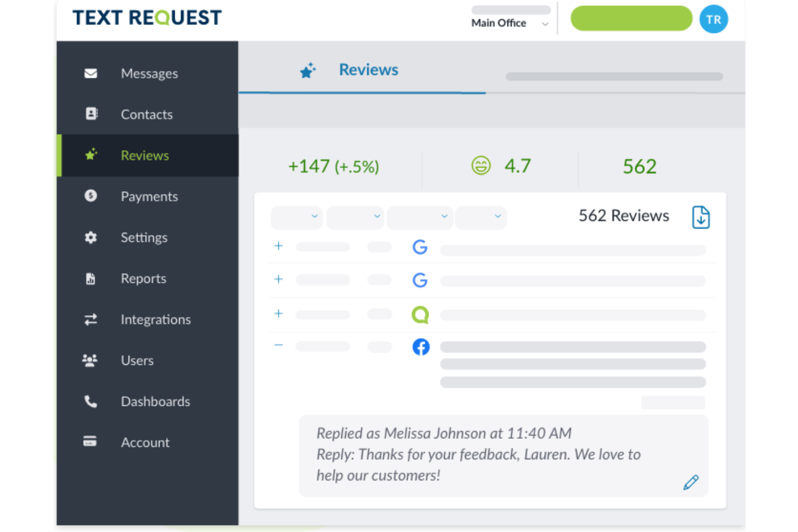Open the fourth filter dropdown
This screenshot has width=798, height=532.
[x=481, y=217]
